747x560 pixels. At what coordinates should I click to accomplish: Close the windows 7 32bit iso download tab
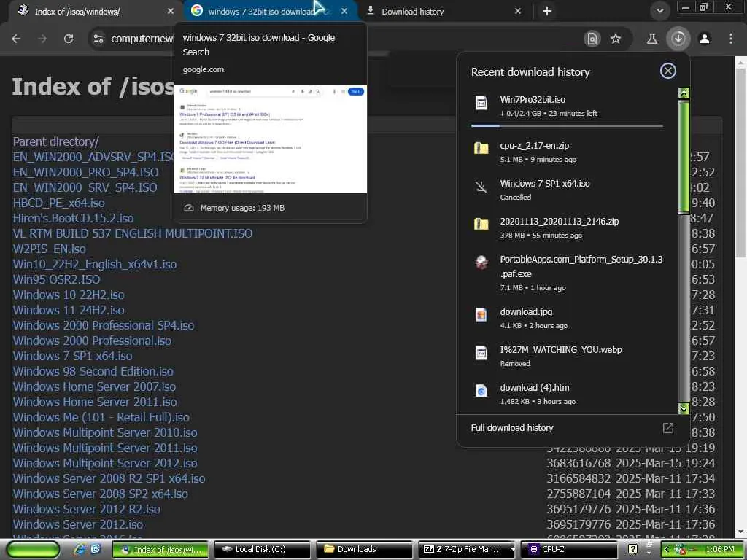pos(344,11)
